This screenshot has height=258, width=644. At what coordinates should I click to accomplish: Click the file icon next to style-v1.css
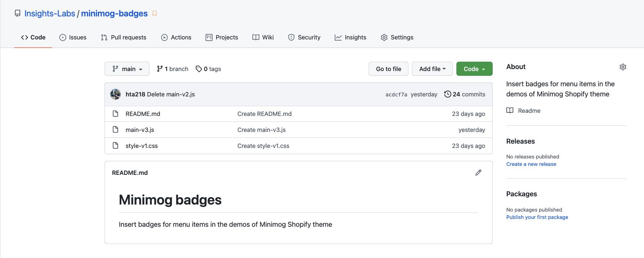[115, 146]
